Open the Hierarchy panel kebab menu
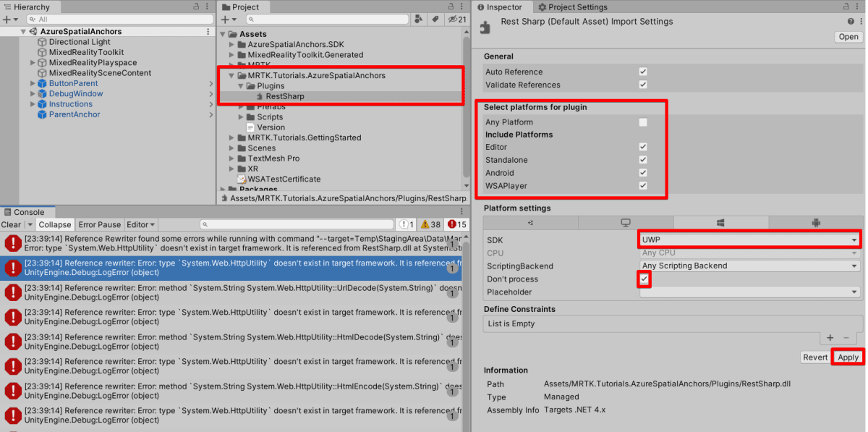This screenshot has width=868, height=432. click(x=208, y=7)
